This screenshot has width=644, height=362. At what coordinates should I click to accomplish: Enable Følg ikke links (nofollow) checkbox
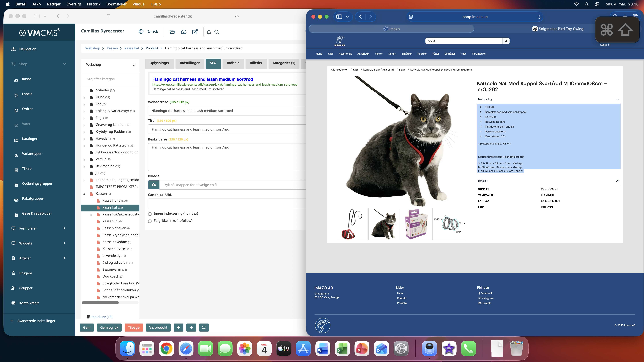(x=150, y=221)
